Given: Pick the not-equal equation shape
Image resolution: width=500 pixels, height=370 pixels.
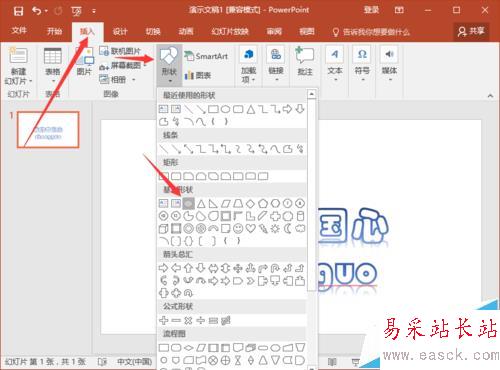Looking at the screenshot, I should point(226,320).
